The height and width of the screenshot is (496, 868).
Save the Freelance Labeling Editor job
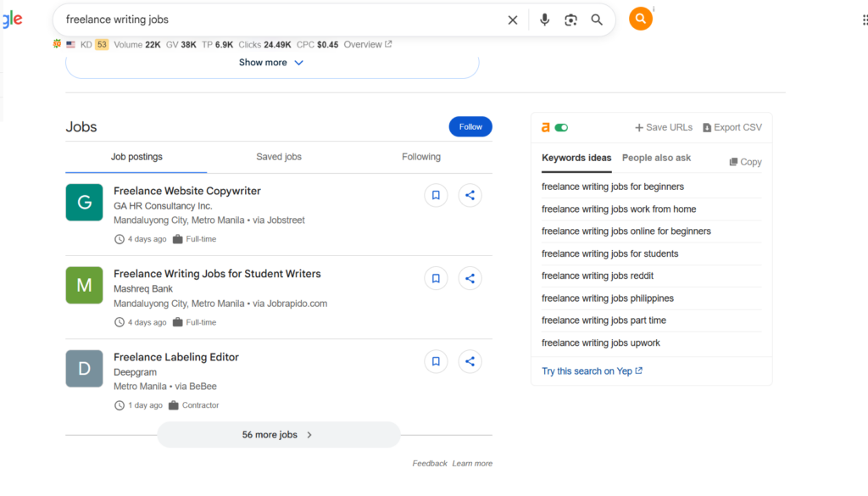(436, 361)
